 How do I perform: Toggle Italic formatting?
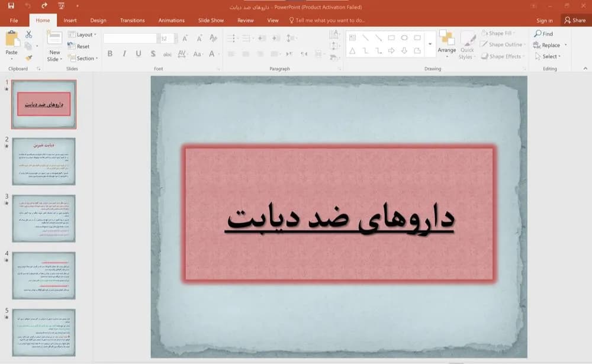[124, 54]
